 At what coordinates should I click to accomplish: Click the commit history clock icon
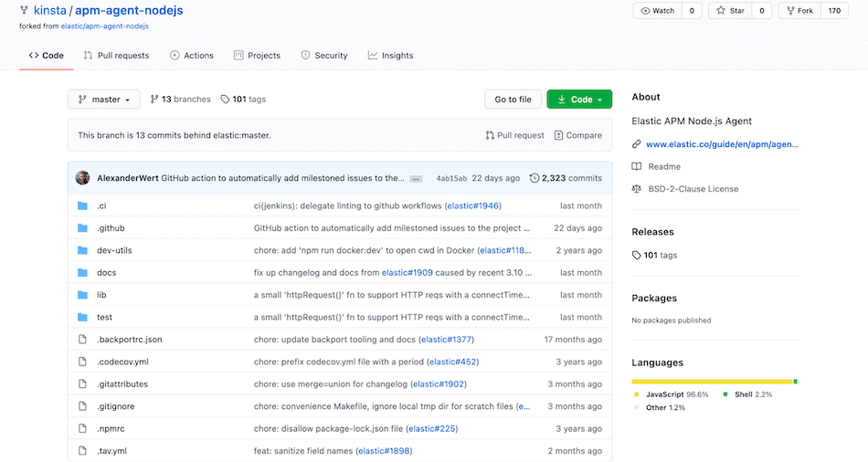[535, 178]
